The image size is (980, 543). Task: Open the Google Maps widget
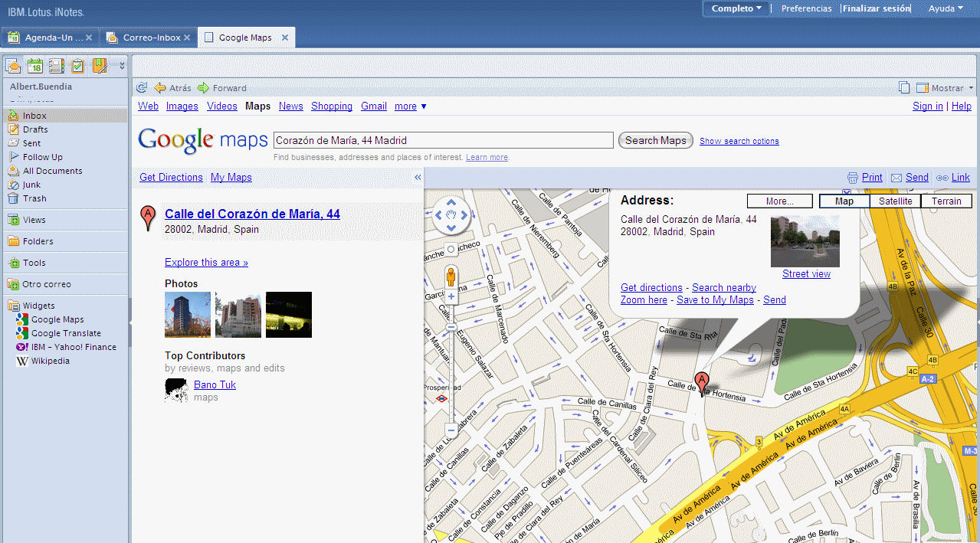(57, 319)
